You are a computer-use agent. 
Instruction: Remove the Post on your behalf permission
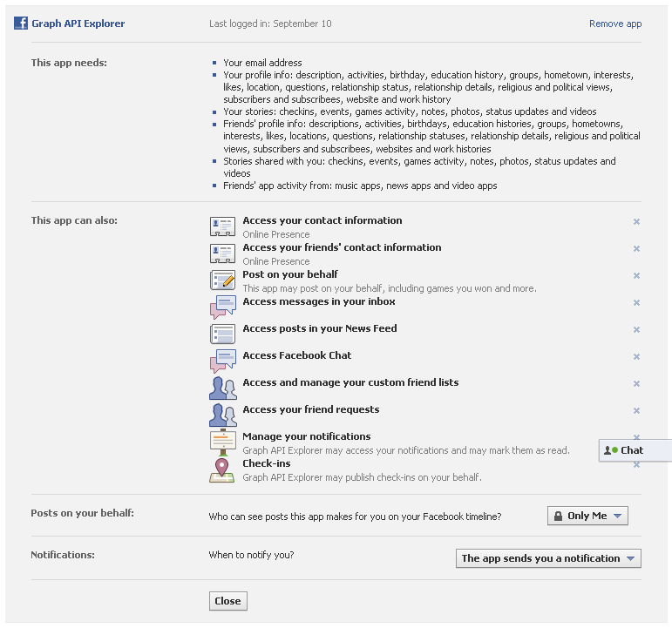(x=636, y=276)
